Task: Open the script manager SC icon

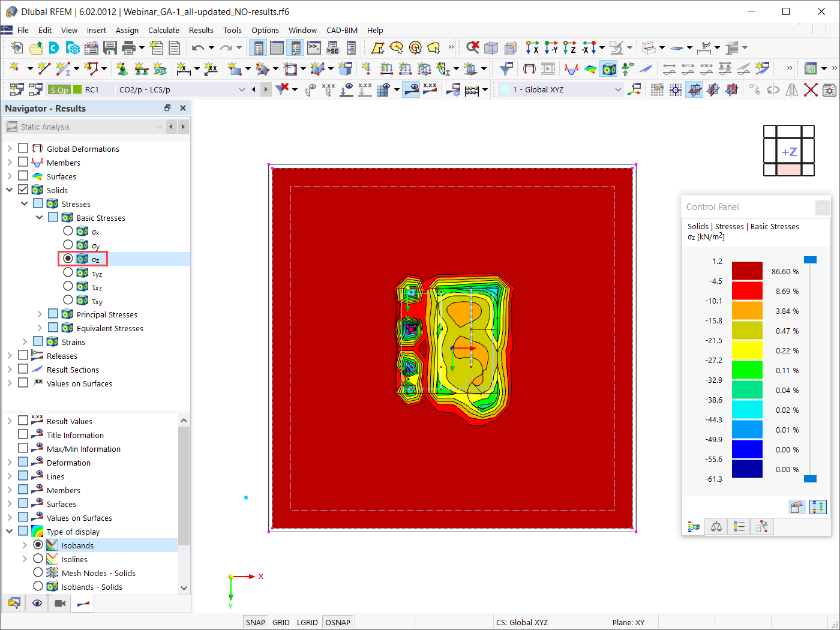Action: 332,47
